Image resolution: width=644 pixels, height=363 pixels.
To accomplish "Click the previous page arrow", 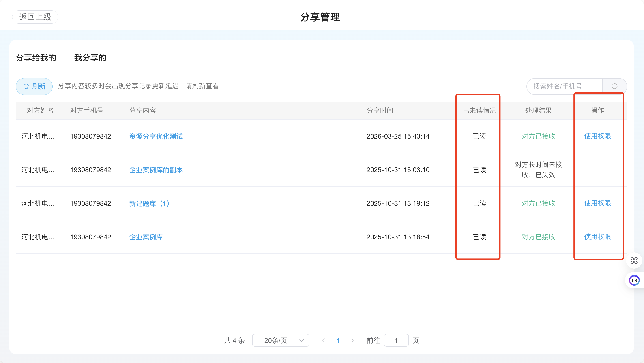I will tap(324, 340).
